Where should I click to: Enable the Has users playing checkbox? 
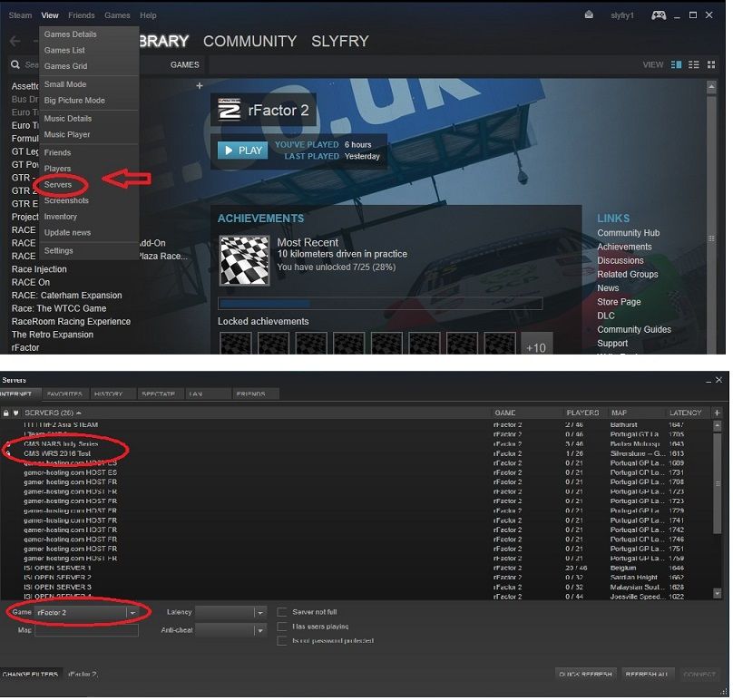(282, 627)
